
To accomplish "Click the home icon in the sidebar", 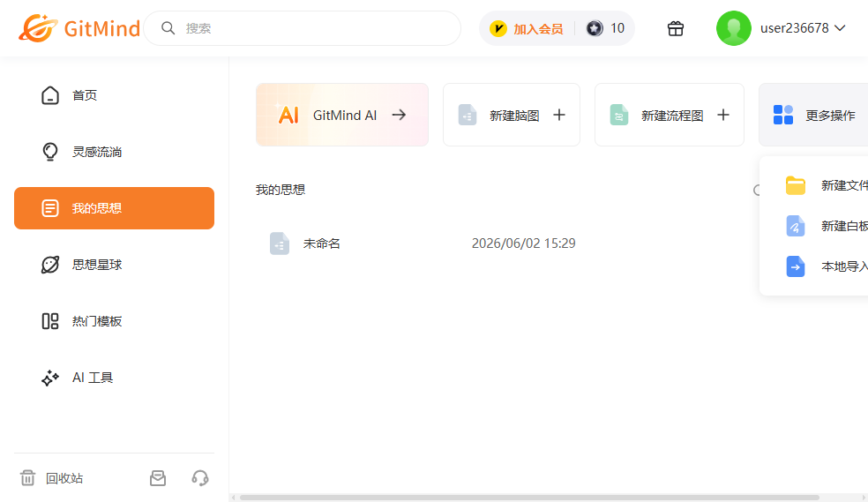I will coord(50,95).
